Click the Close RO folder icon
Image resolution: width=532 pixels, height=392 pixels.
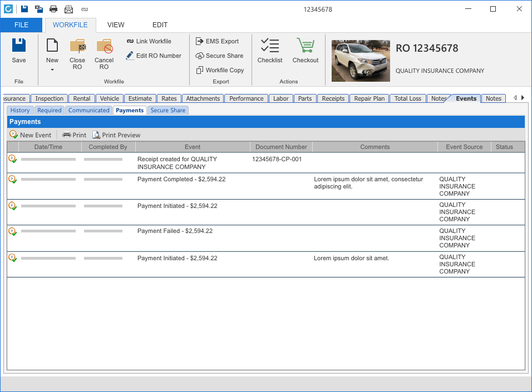[x=77, y=46]
